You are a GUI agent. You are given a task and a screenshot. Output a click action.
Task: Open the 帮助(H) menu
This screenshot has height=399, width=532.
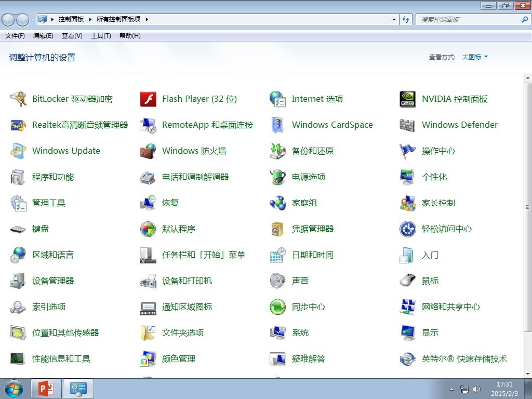(x=130, y=36)
